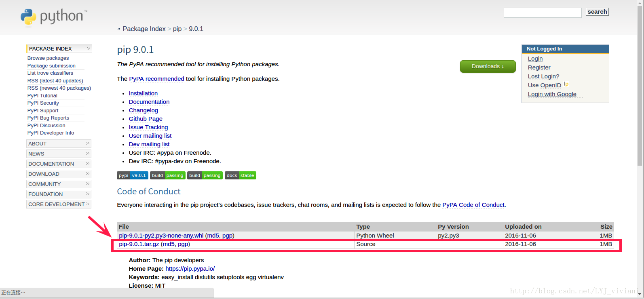Open Package submission in sidebar
Screen dimensions: 644x299
(51, 66)
